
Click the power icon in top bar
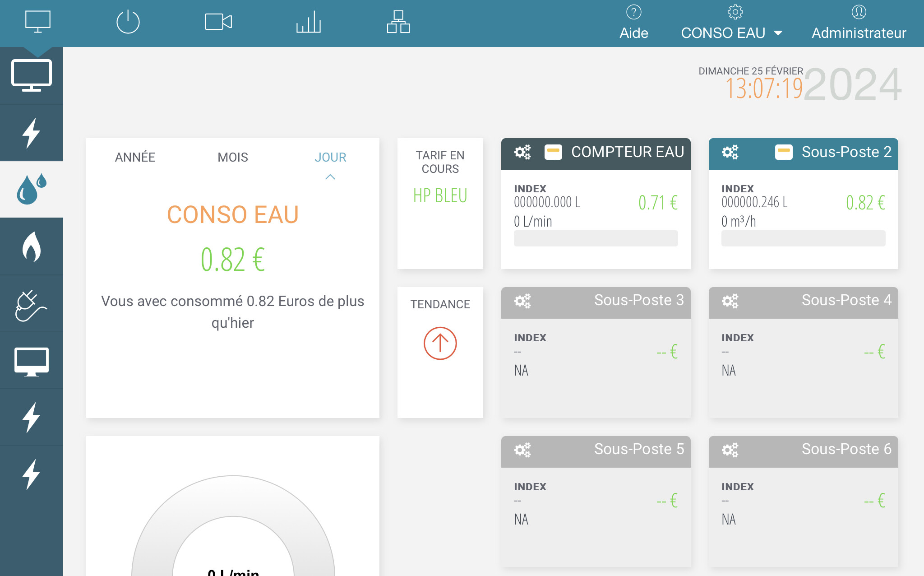point(128,22)
